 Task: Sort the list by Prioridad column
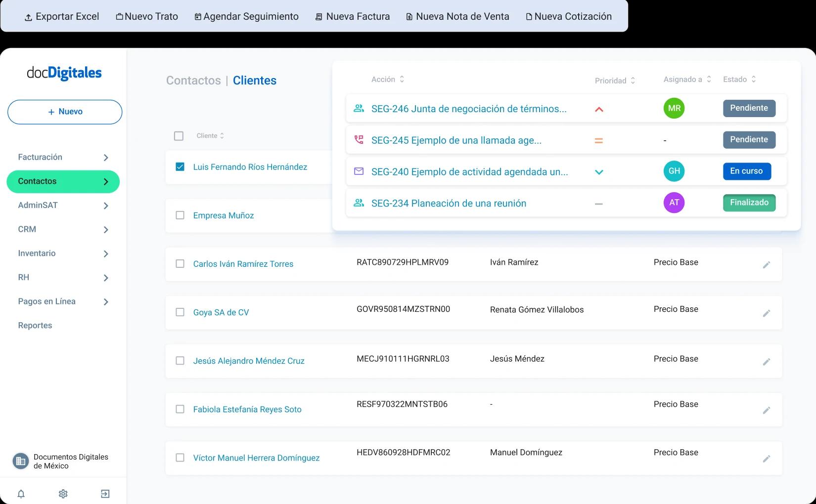615,80
